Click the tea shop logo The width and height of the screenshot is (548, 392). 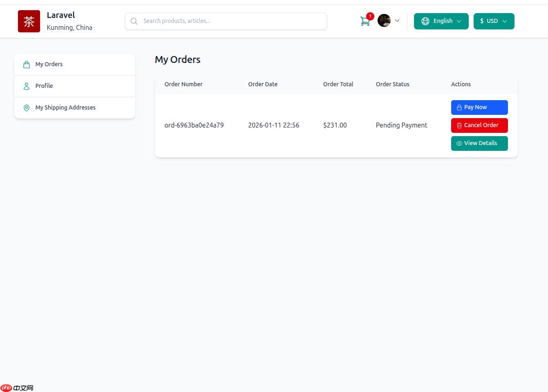click(29, 21)
